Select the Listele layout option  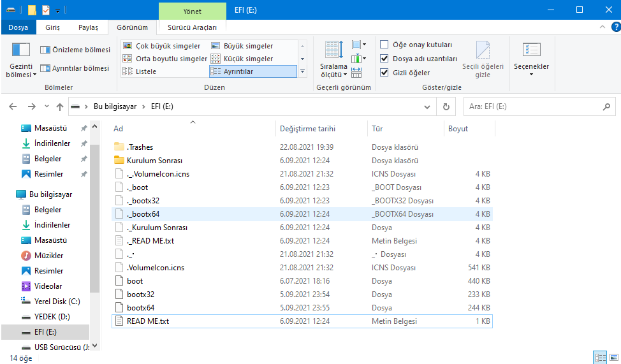pos(145,71)
